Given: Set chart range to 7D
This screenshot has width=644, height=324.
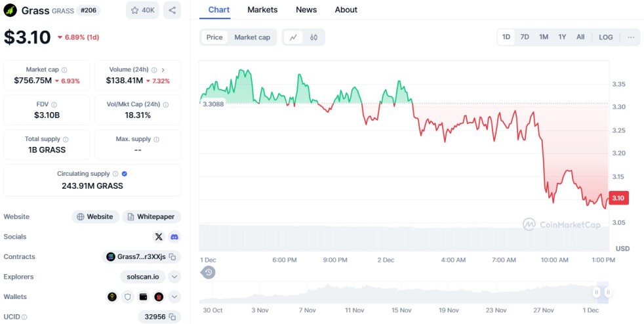Looking at the screenshot, I should point(525,37).
